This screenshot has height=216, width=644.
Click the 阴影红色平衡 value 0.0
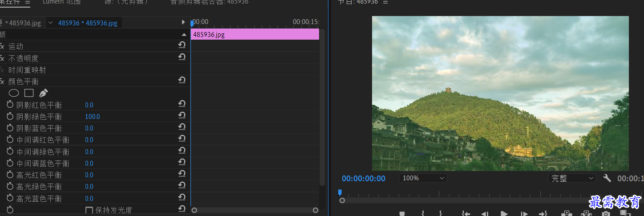coord(89,105)
